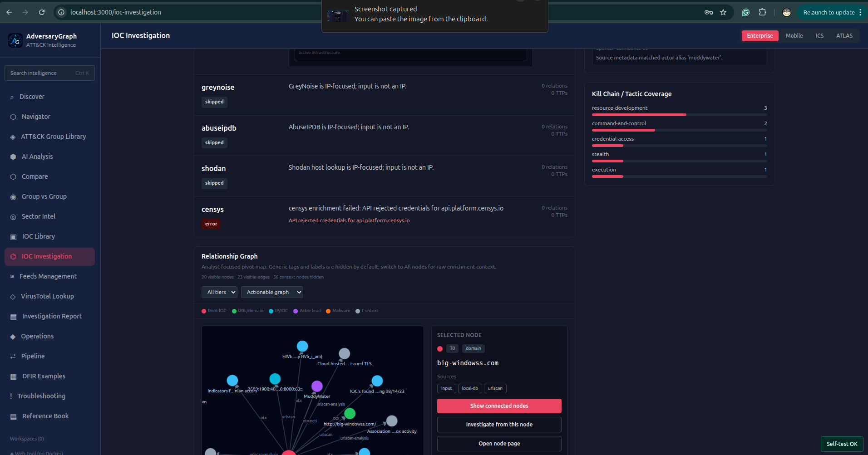The height and width of the screenshot is (455, 868).
Task: Click the AdversaryGraph logo icon
Action: click(15, 40)
